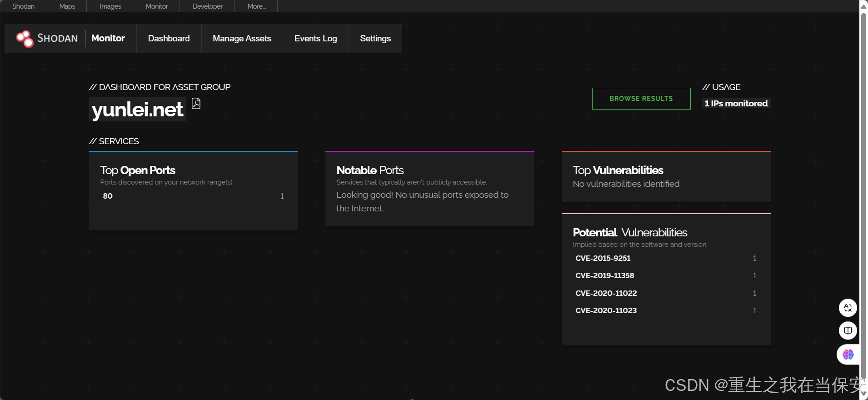This screenshot has width=868, height=400.
Task: Click the 1 IPs monitored label
Action: (736, 104)
